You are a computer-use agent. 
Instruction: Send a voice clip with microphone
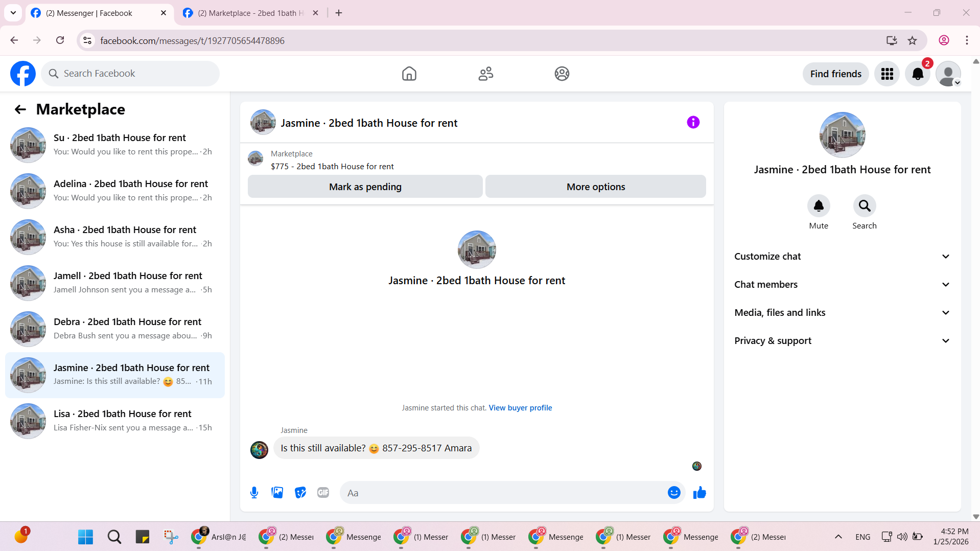click(254, 493)
